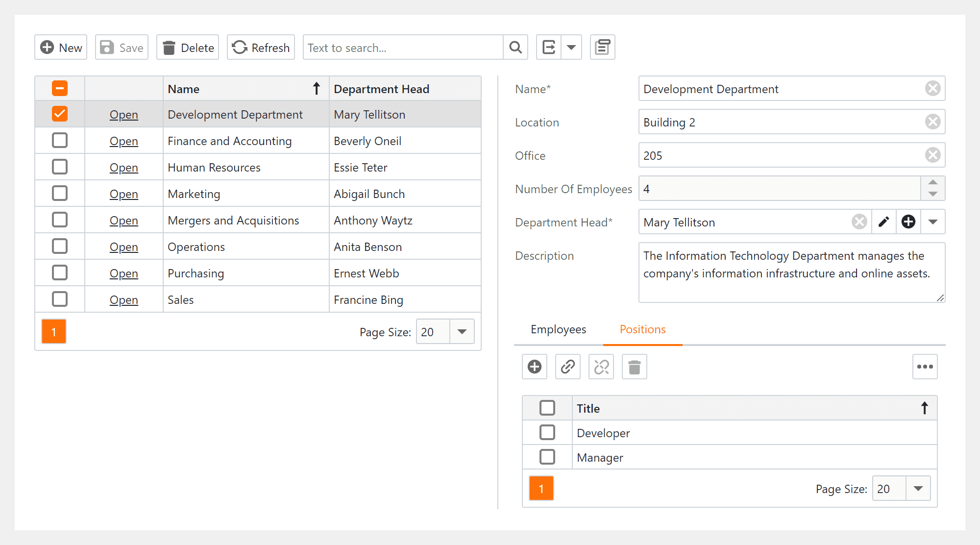Expand the Department Head selection dropdown
Screen dimensions: 980x545
[933, 222]
